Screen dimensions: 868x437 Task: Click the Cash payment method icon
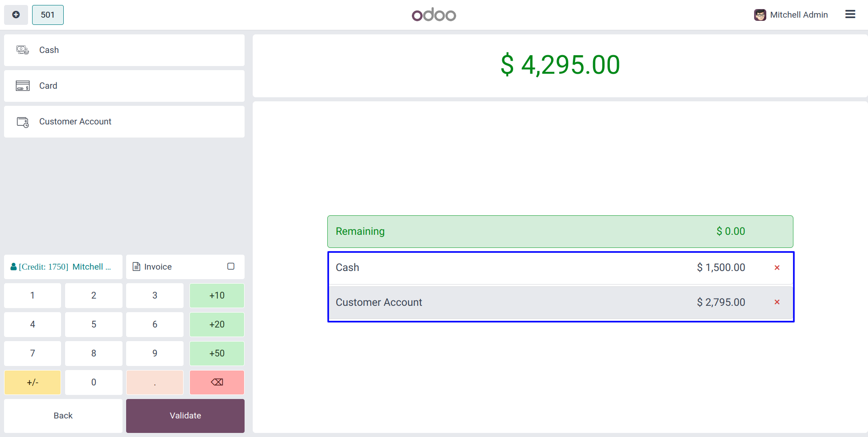[23, 50]
